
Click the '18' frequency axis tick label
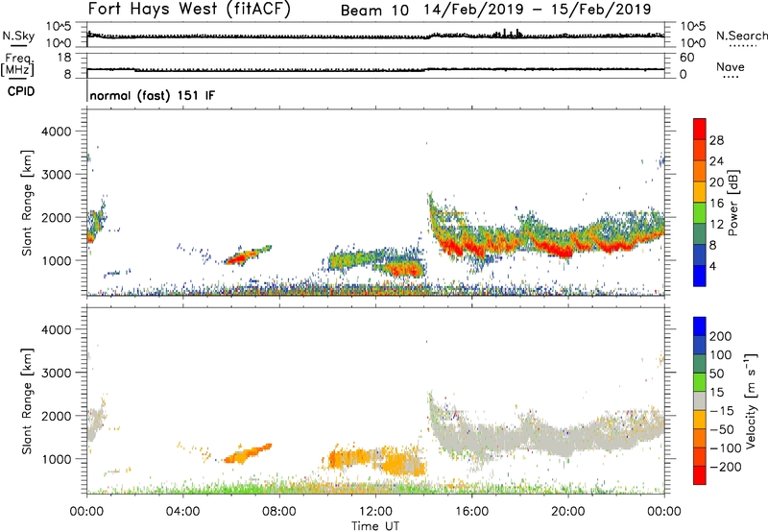64,58
